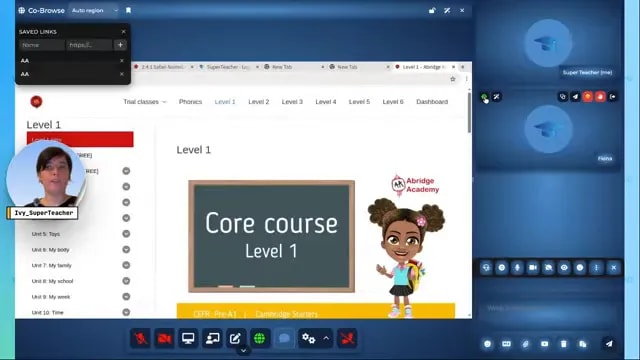Click the crossed tools icon by participant

tap(496, 97)
